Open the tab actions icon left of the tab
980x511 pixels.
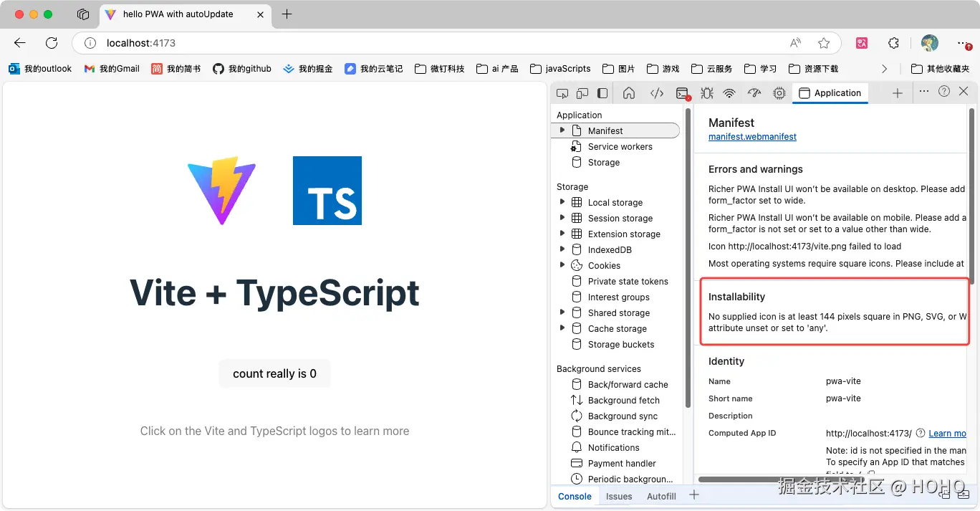83,14
